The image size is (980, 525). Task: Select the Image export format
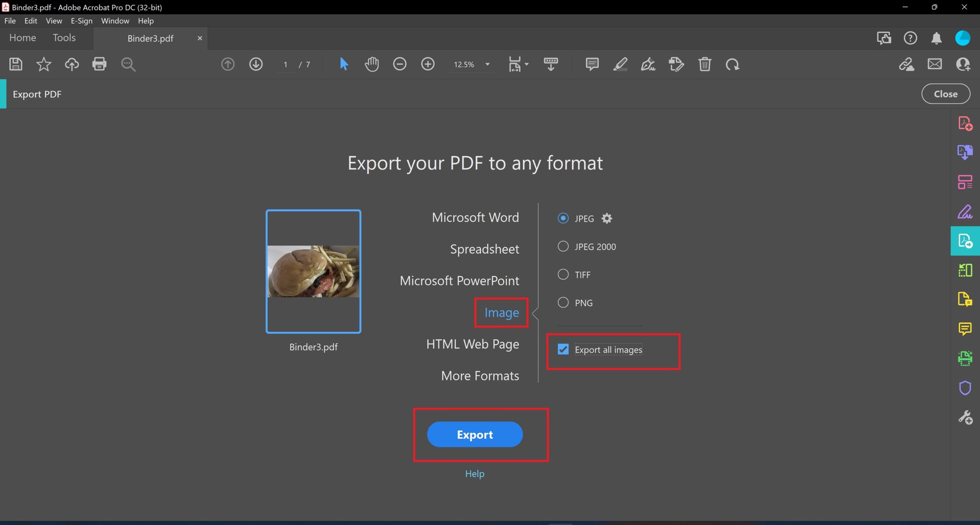[502, 313]
